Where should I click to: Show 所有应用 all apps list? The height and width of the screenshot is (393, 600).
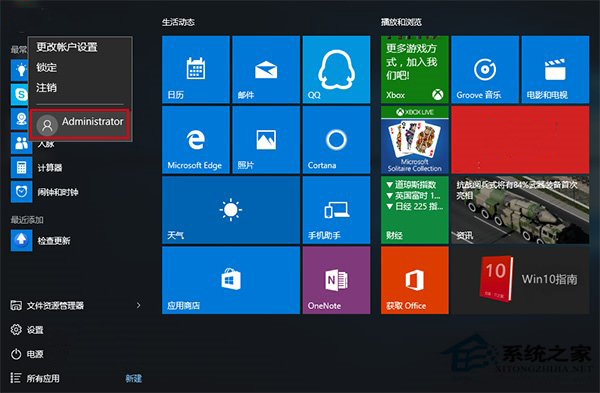(35, 378)
